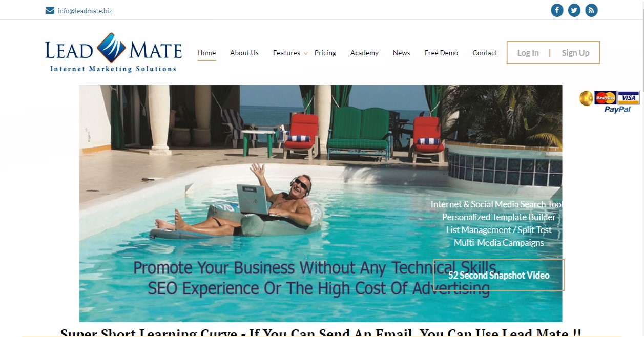The width and height of the screenshot is (644, 337).
Task: Play the 52 Second Snapshot Video
Action: (499, 275)
